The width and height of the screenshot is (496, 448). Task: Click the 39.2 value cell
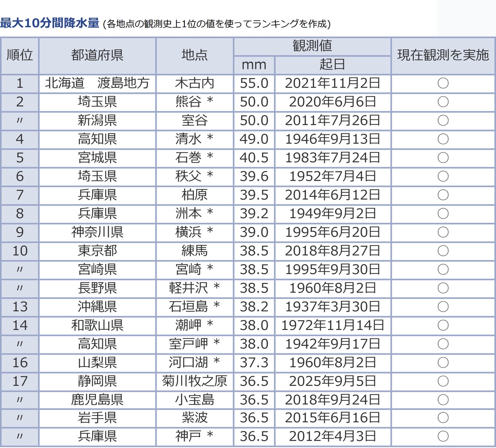click(x=254, y=214)
